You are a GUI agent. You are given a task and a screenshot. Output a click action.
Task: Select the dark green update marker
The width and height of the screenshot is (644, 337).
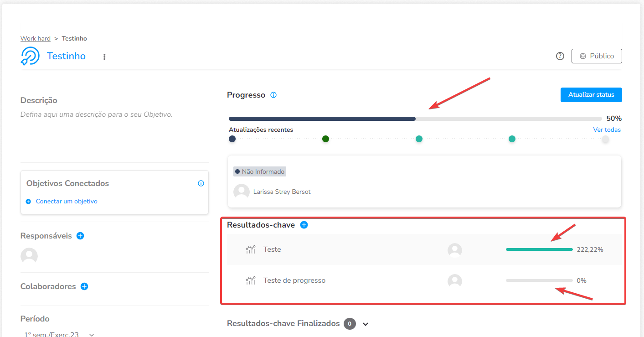(x=325, y=139)
